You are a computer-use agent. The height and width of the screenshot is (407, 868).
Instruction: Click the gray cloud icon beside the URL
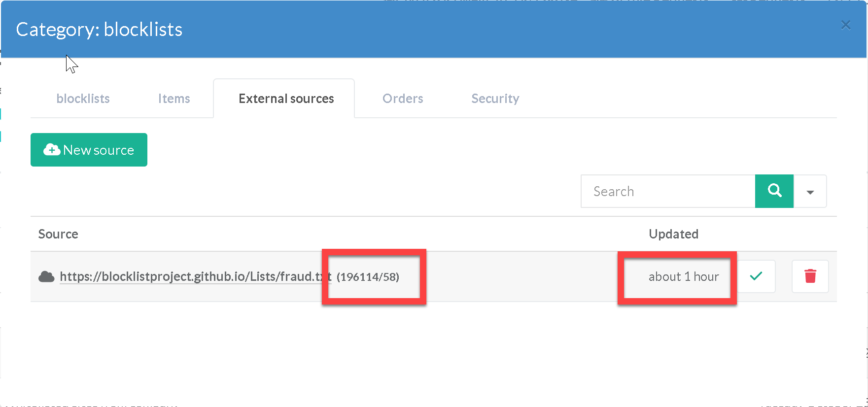(x=46, y=277)
